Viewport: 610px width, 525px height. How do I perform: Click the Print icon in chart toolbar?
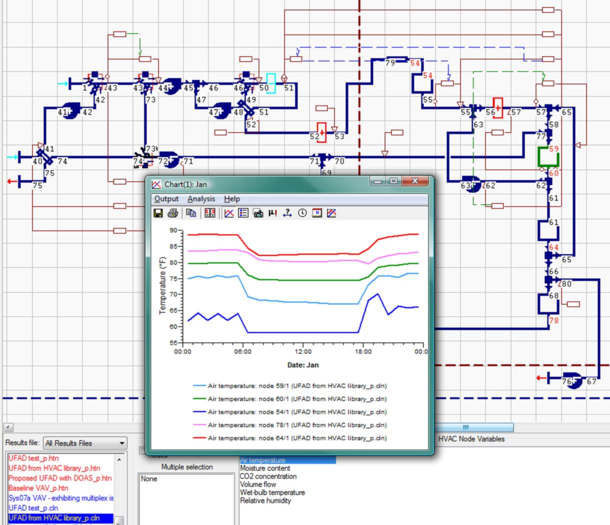point(174,213)
